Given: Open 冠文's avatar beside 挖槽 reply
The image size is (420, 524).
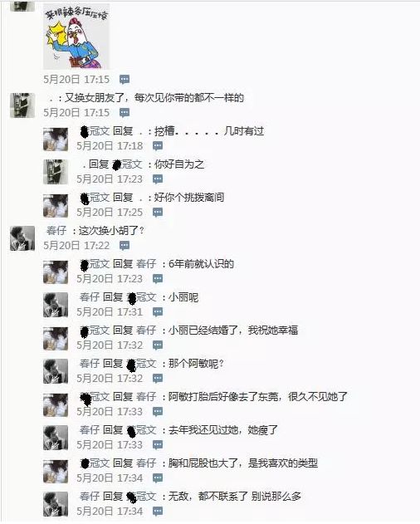Looking at the screenshot, I should pos(56,139).
